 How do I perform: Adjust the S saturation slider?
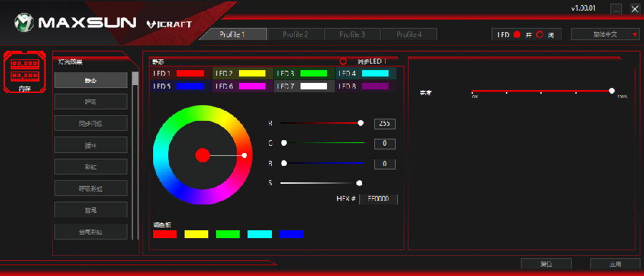pyautogui.click(x=321, y=183)
